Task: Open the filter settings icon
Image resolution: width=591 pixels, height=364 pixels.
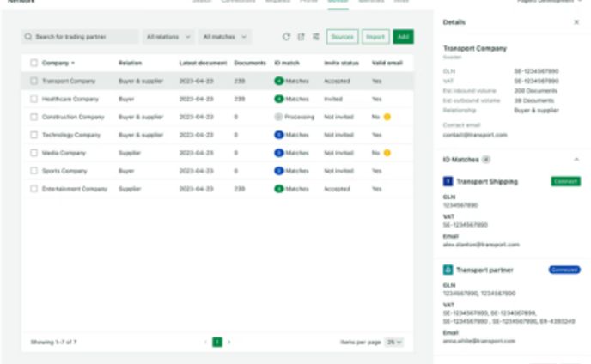Action: [x=316, y=37]
